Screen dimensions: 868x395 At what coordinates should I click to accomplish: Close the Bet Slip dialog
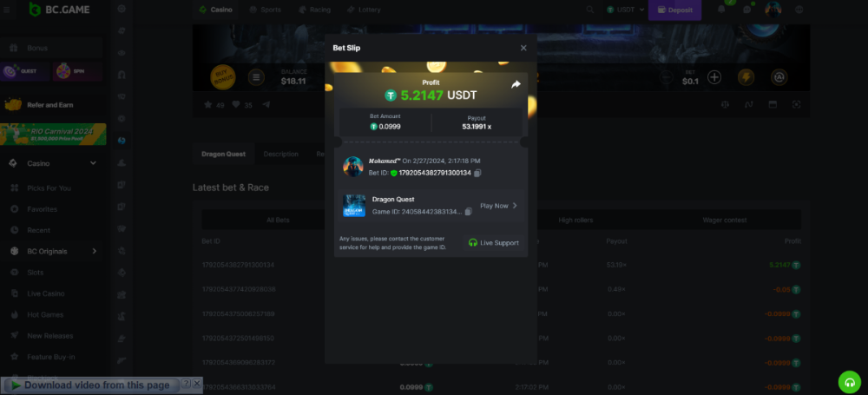pyautogui.click(x=523, y=48)
